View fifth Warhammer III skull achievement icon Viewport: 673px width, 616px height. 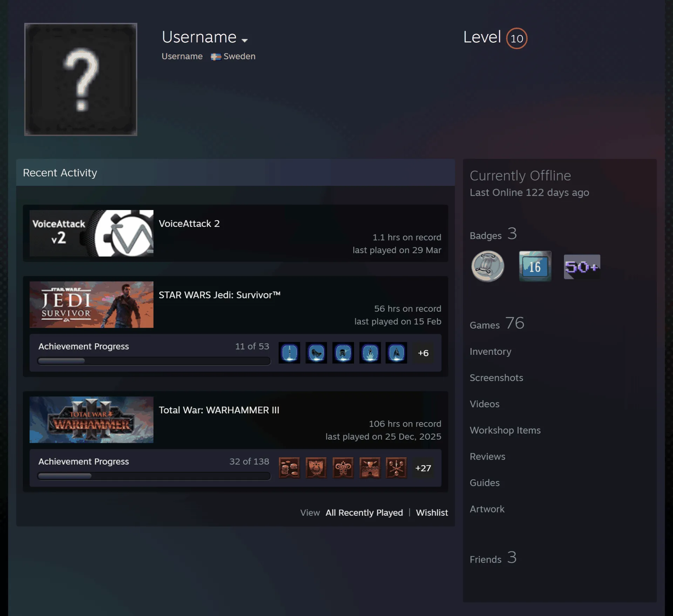[x=396, y=468]
